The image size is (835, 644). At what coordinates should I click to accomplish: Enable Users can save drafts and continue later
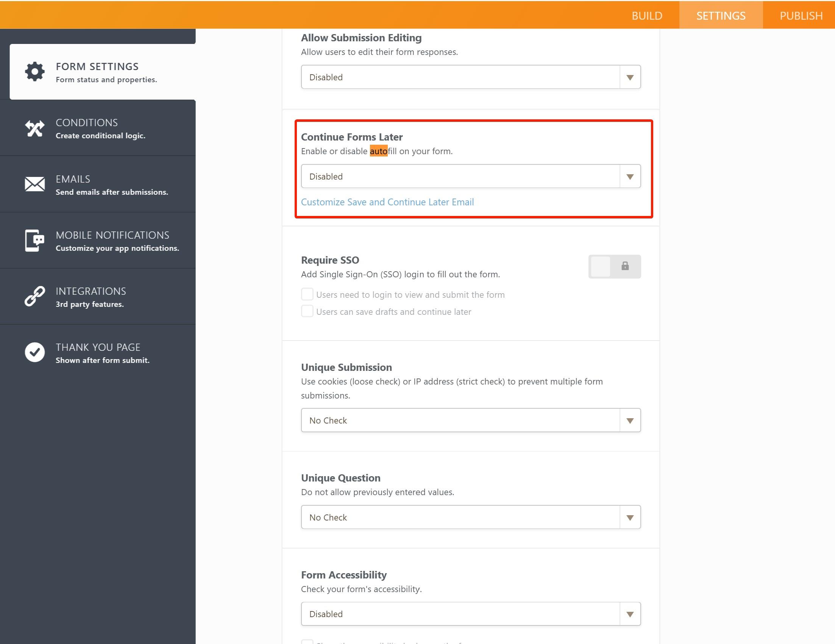click(307, 311)
